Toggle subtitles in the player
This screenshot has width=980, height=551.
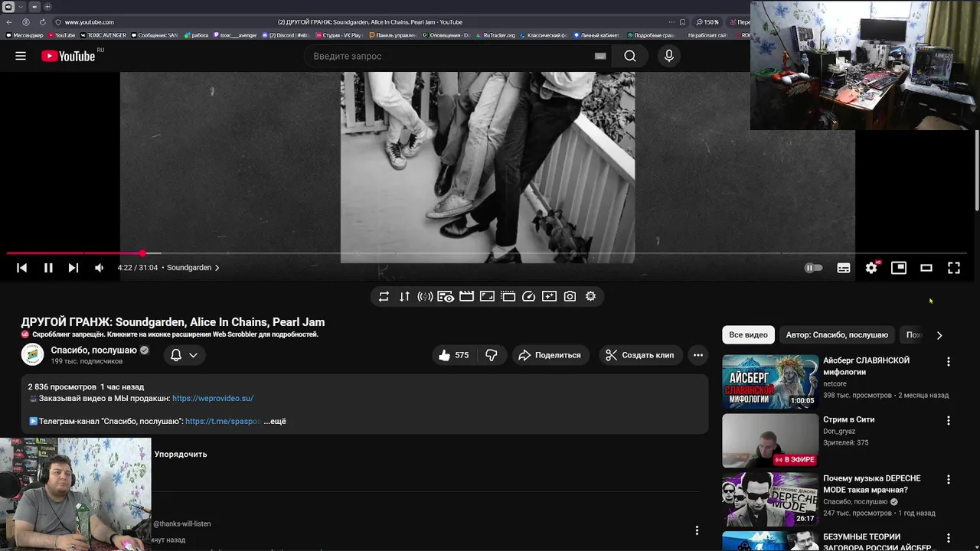tap(844, 268)
